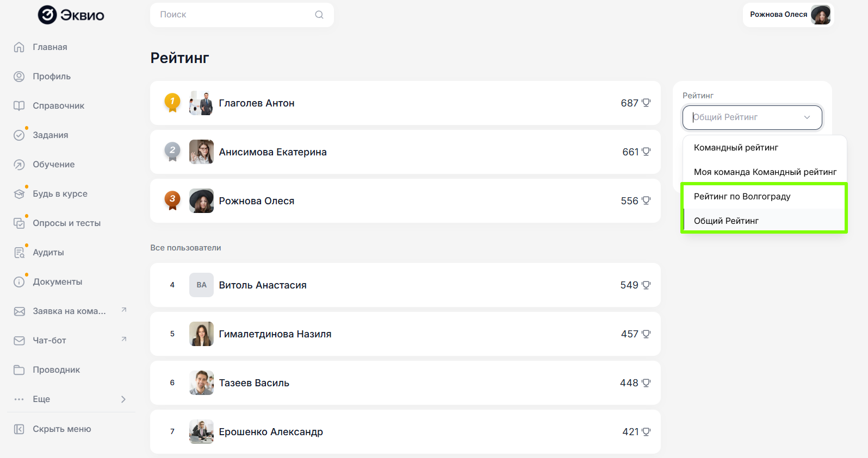Select Командный рейтинг option
This screenshot has height=458, width=868.
click(736, 148)
